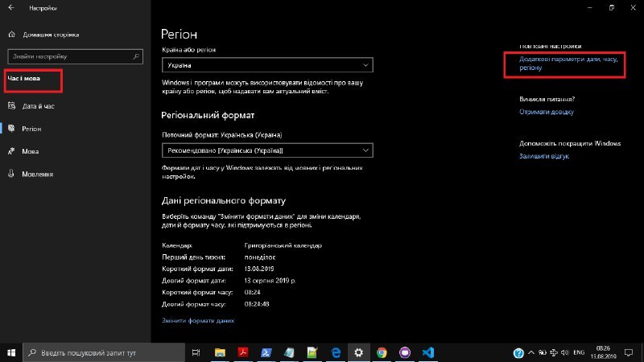
Task: Click the понеділок first weekday value
Action: (x=259, y=257)
